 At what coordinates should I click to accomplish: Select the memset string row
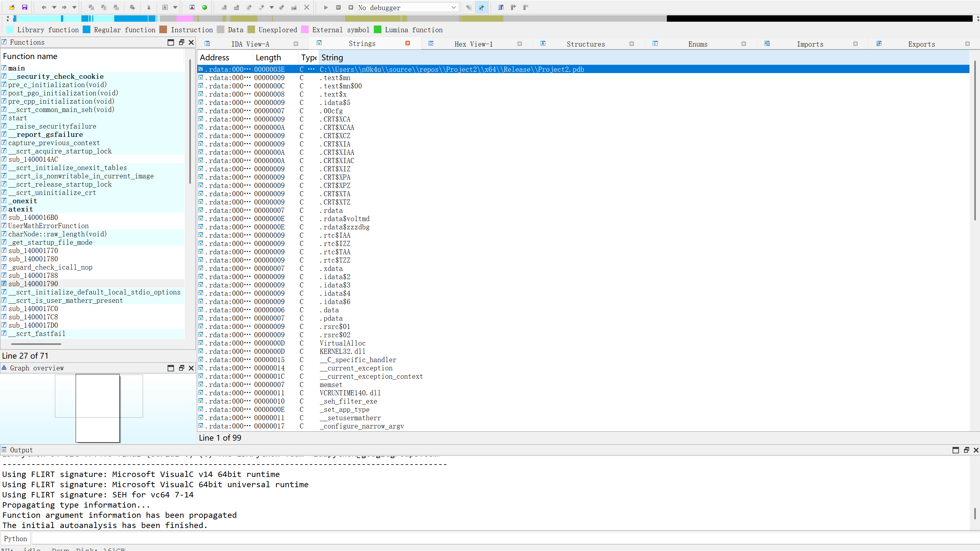(583, 384)
